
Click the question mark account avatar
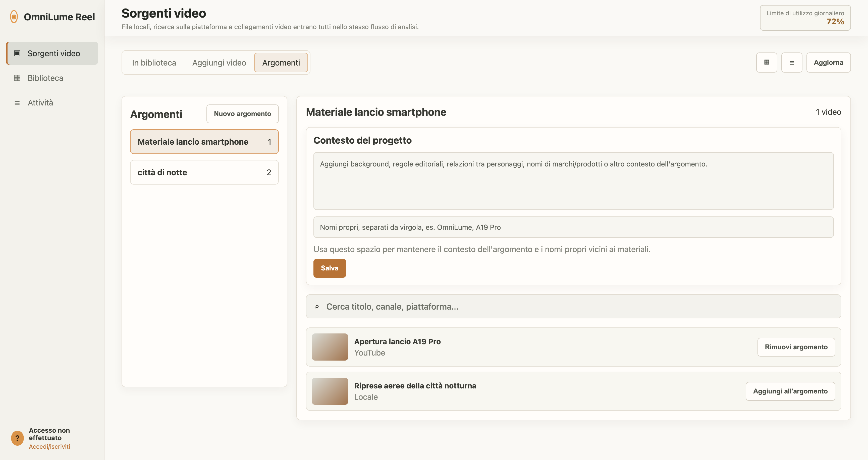pos(18,438)
